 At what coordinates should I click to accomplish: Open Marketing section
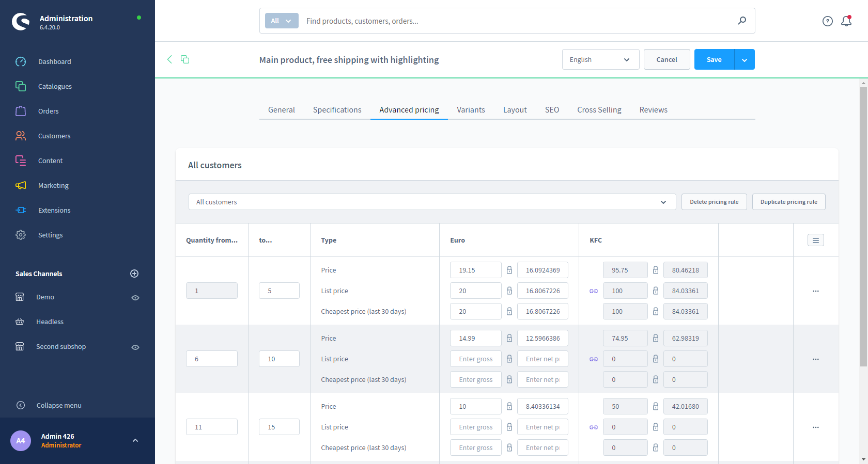[x=53, y=185]
